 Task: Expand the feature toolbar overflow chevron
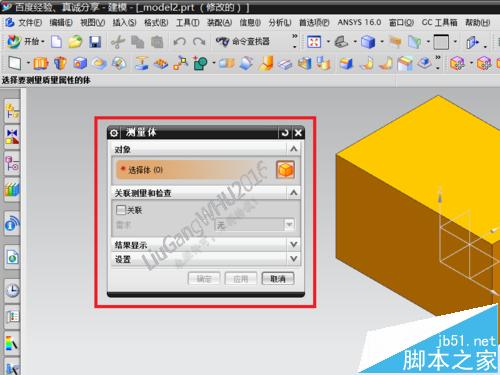(438, 58)
